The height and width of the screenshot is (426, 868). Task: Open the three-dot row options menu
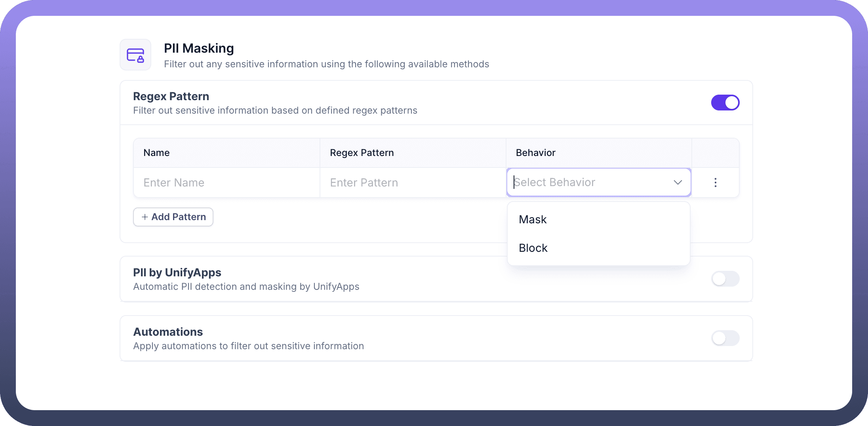coord(715,183)
